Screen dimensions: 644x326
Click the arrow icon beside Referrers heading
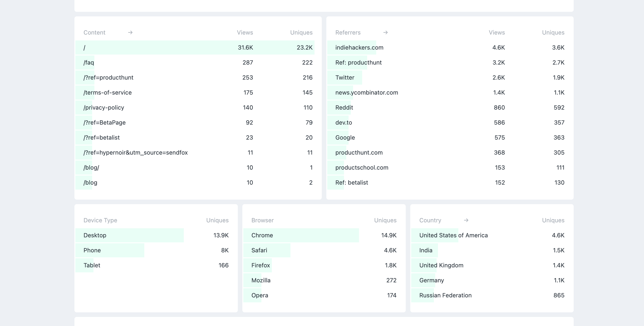click(385, 33)
